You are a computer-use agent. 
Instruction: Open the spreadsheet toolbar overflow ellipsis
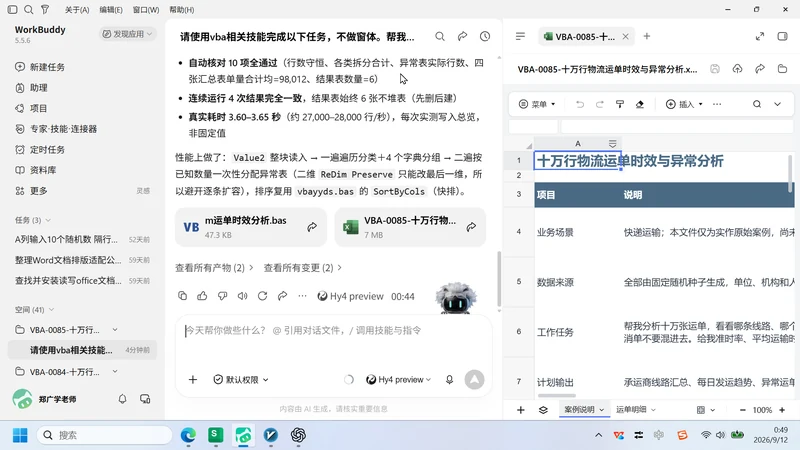[717, 104]
